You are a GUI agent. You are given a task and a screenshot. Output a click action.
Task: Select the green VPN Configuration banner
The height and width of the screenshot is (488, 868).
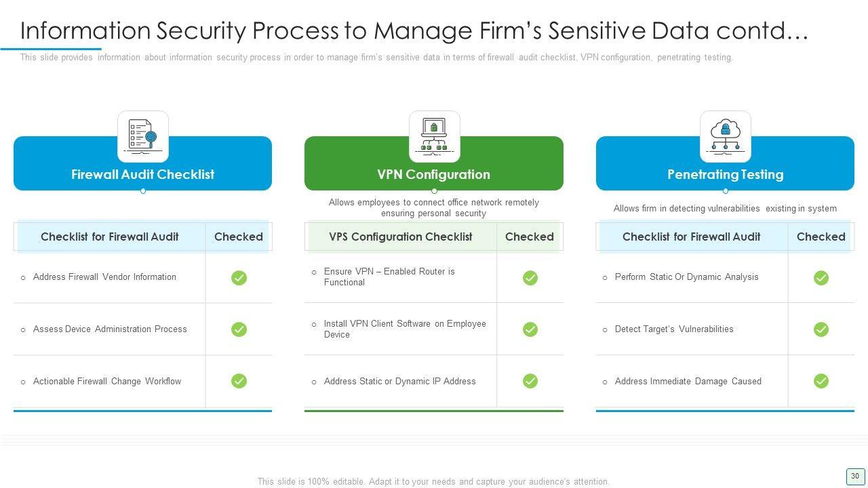click(x=434, y=175)
